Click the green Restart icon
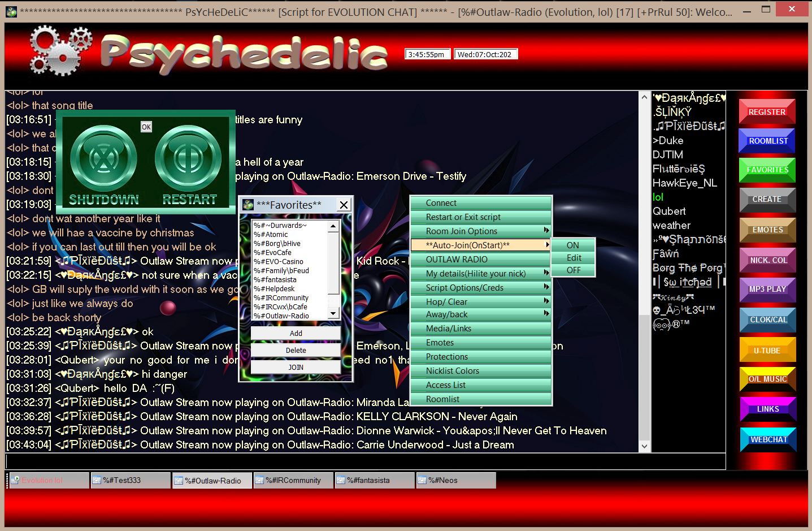 (x=188, y=158)
